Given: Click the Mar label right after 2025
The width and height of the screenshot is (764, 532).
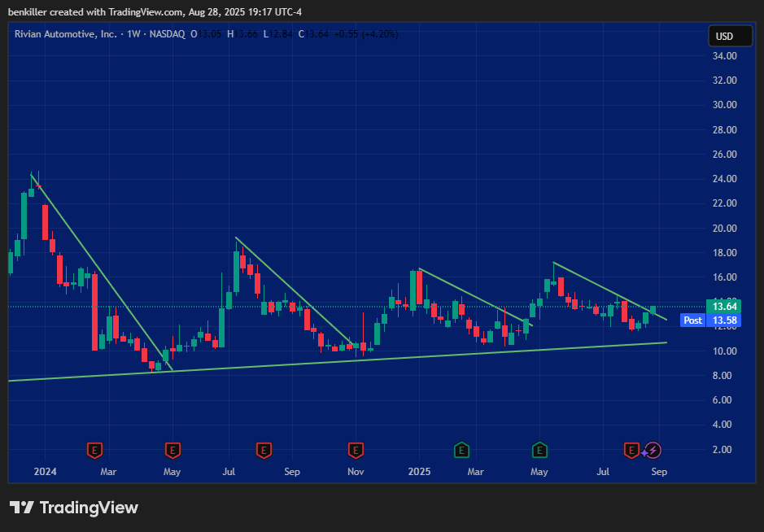Looking at the screenshot, I should 475,472.
